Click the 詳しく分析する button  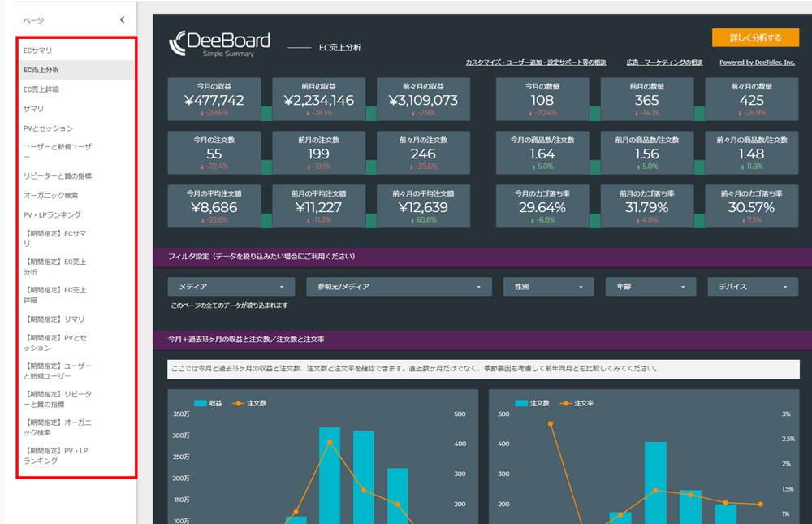755,38
